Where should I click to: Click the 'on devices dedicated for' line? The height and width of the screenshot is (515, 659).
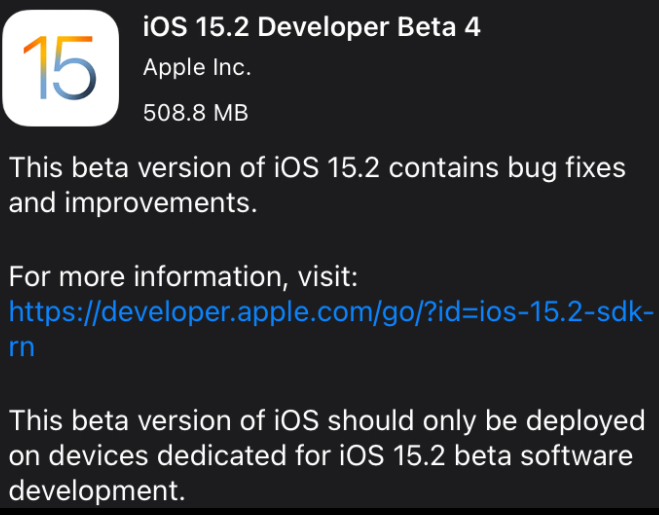pos(321,456)
